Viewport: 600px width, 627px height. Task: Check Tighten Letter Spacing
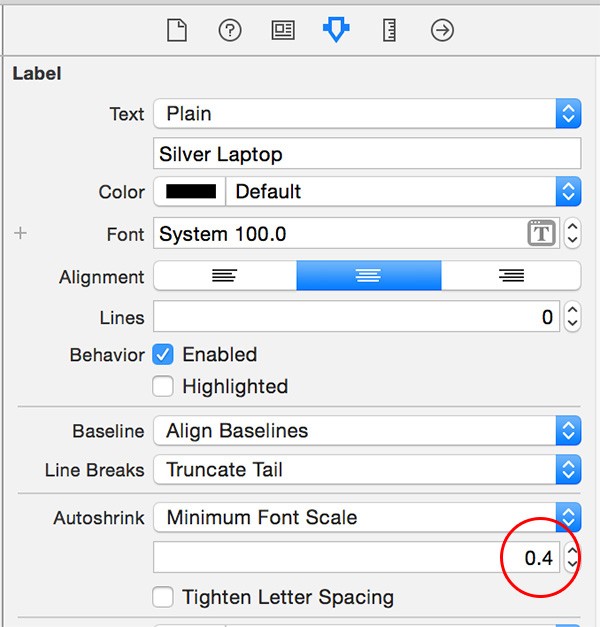(x=163, y=597)
